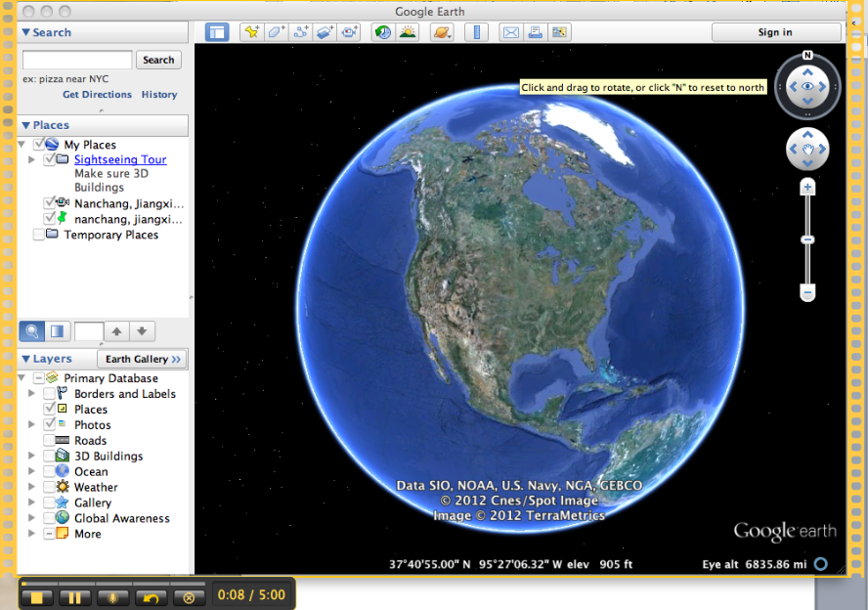Move the selection down with the down arrow
Screen dimensions: 868x610
click(x=143, y=331)
